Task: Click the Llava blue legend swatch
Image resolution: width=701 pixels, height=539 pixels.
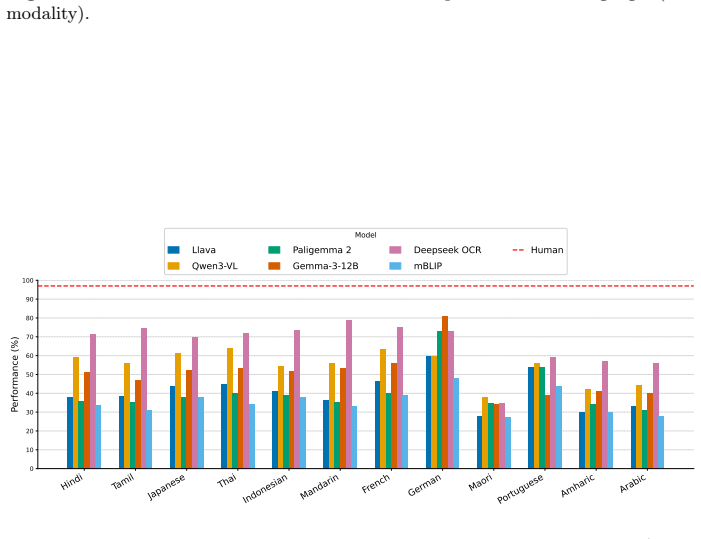Action: [173, 250]
